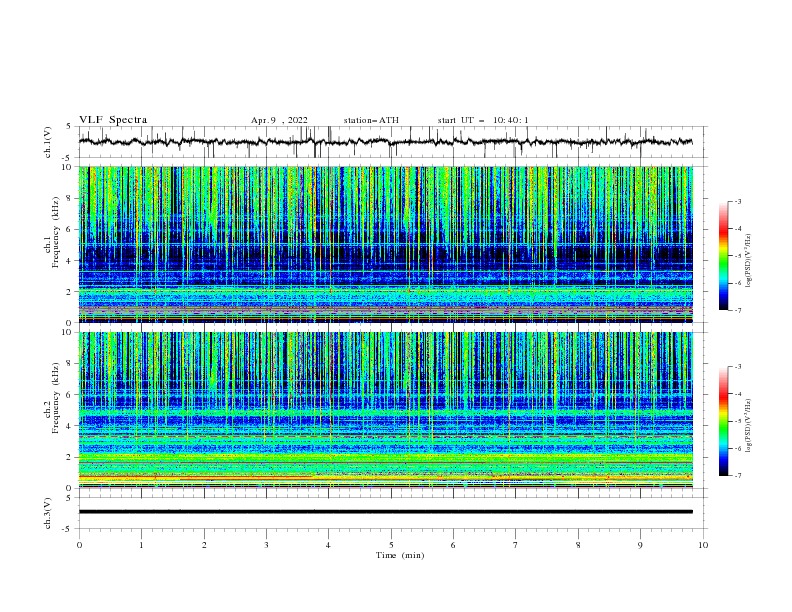The image size is (792, 612).
Task: Click the "ch.3(V)" axis label
Action: coord(48,513)
